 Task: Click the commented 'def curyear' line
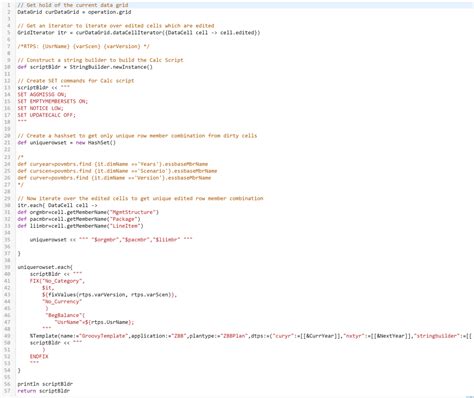pos(113,164)
